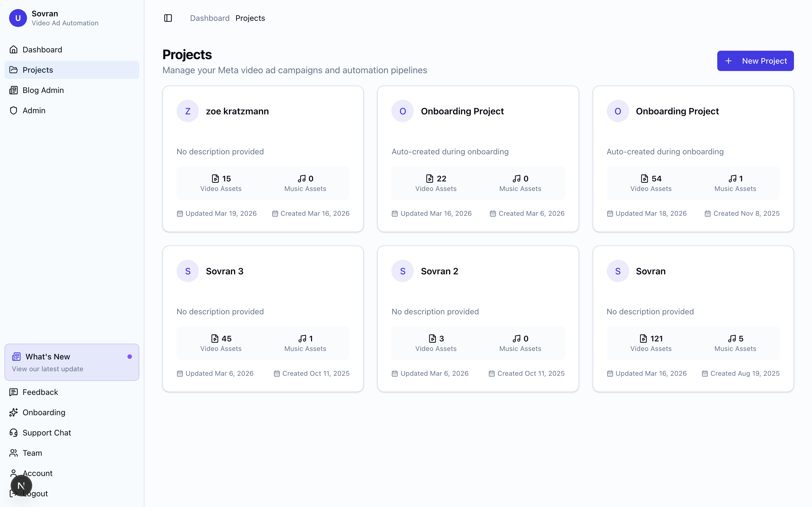Open the floating N widget bubble
The width and height of the screenshot is (812, 507).
point(21,485)
